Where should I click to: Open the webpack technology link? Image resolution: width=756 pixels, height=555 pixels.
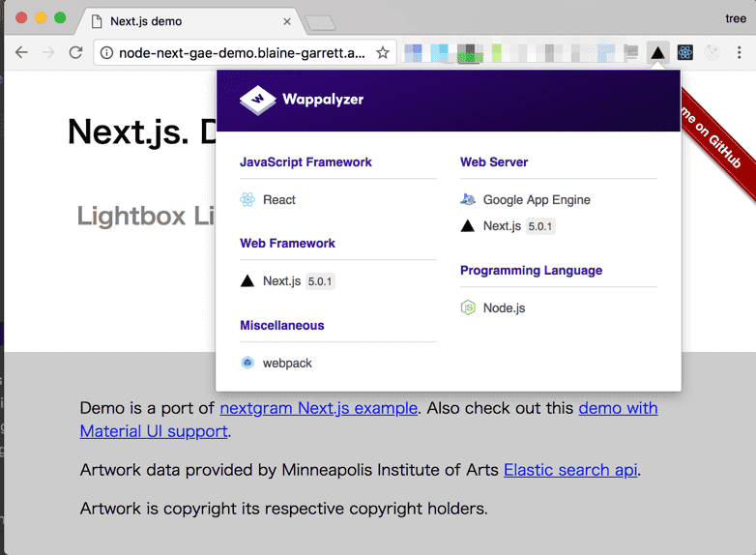pos(287,364)
